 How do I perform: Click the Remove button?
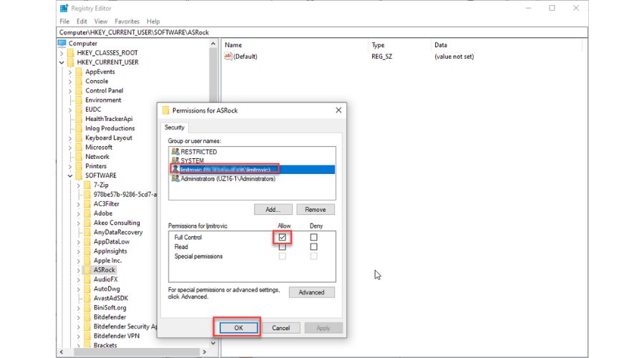pos(316,210)
